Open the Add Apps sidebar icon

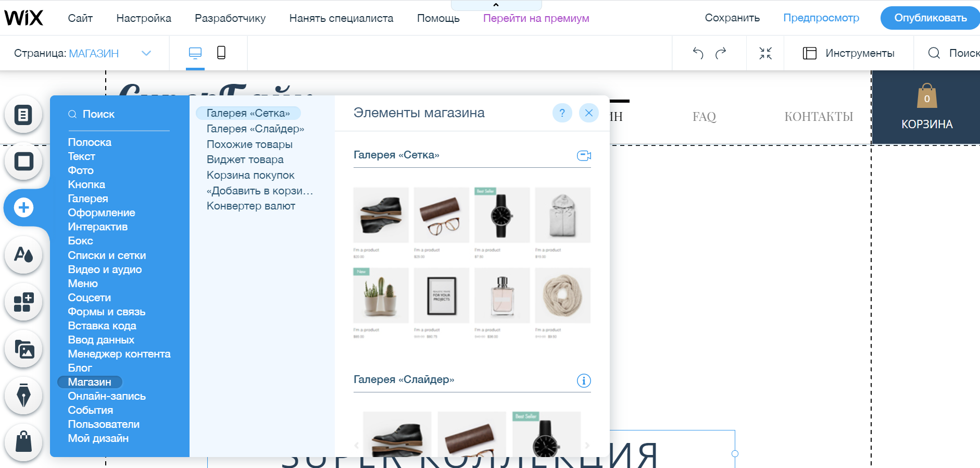pyautogui.click(x=23, y=302)
